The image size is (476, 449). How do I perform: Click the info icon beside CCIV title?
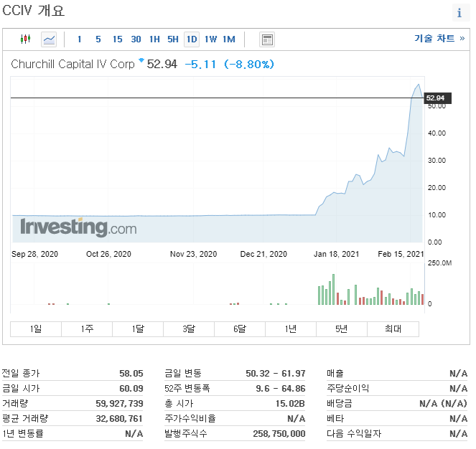(x=459, y=13)
